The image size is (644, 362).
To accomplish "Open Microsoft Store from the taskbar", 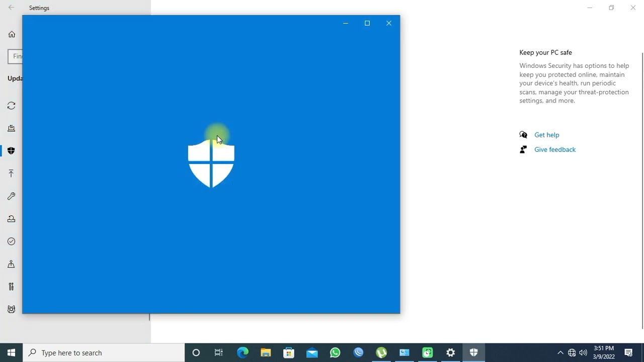I will [289, 352].
